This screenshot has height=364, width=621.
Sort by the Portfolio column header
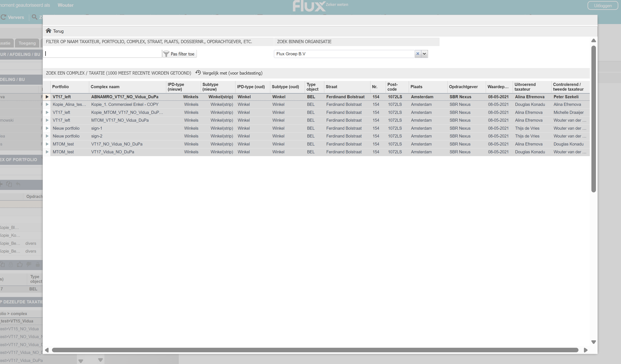(70, 87)
